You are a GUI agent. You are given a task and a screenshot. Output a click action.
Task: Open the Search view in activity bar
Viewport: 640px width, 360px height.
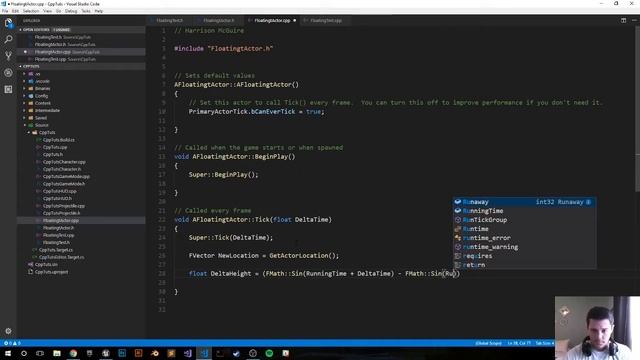[8, 39]
